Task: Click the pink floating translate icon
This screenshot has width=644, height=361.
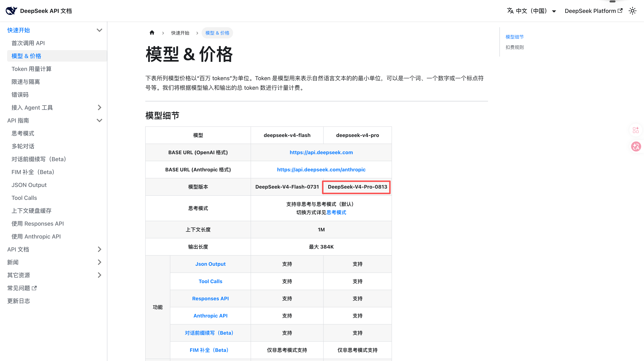Action: point(636,147)
